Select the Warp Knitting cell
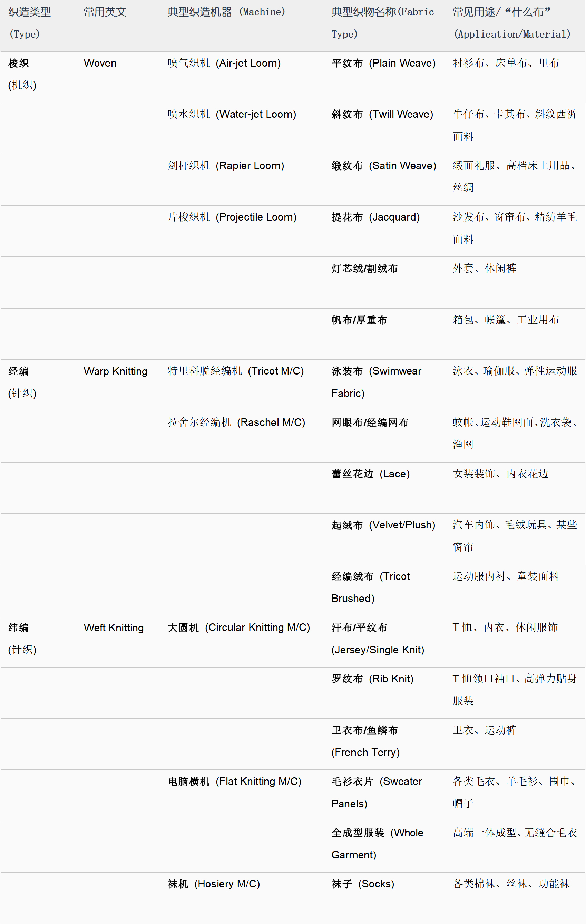Screen dimensions: 586x924 pyautogui.click(x=115, y=371)
